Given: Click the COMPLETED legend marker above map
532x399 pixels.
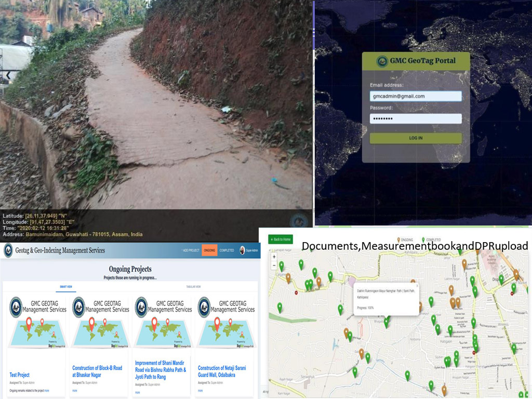Looking at the screenshot, I should (423, 240).
